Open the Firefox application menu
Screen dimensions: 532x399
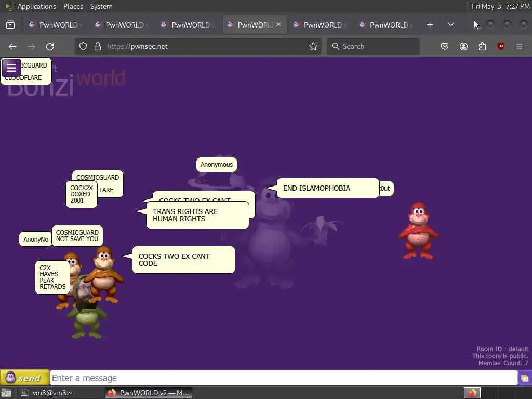520,46
